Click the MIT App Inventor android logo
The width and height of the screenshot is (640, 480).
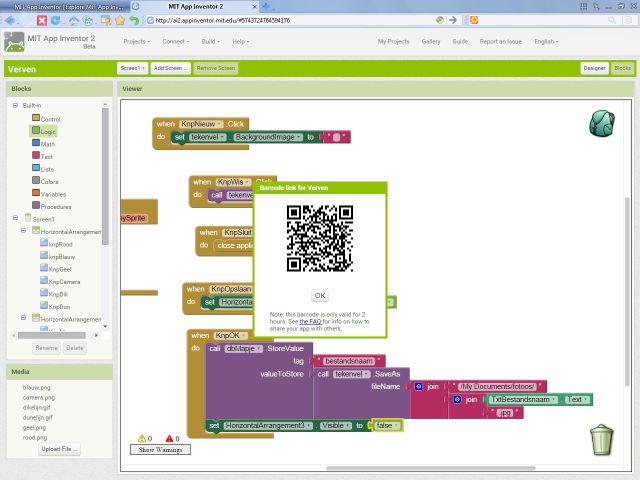14,42
